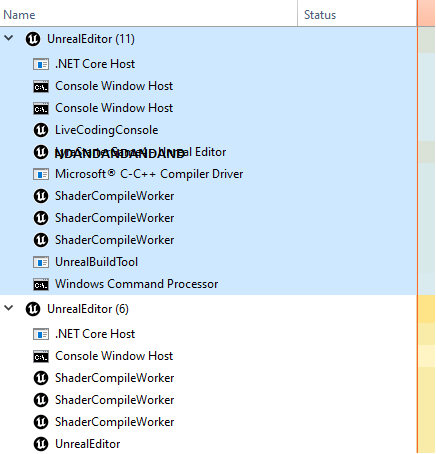Click the Unreal logo beside UnrealEditor (6)

click(33, 309)
